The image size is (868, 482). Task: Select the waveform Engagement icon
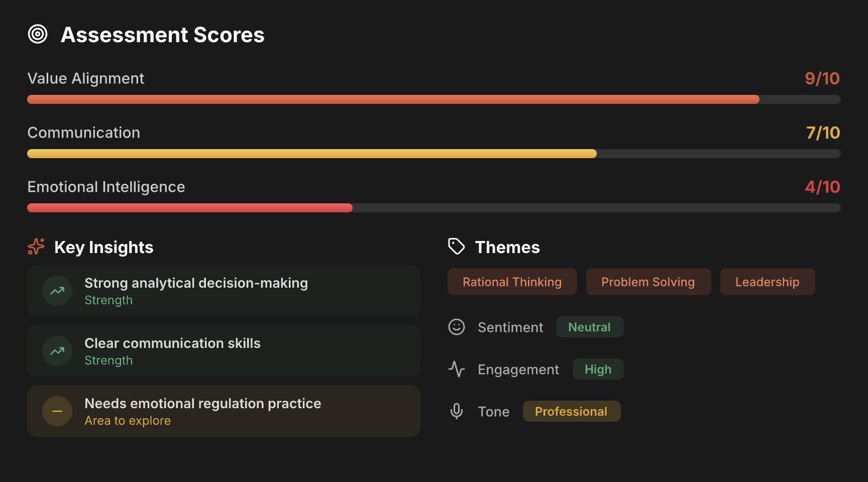tap(457, 369)
